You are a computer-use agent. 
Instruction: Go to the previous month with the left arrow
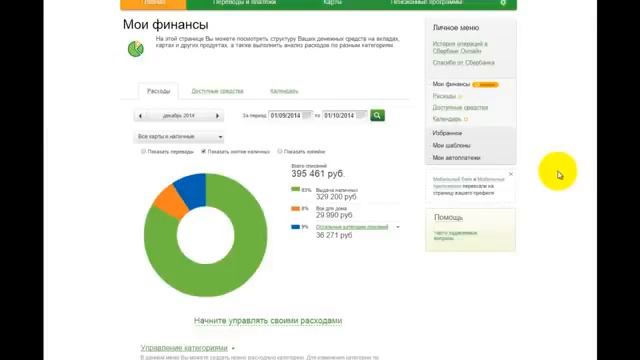(140, 116)
